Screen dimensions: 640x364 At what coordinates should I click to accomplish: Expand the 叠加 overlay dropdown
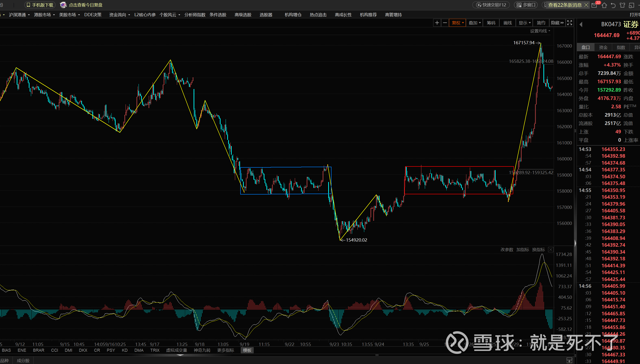tap(474, 23)
